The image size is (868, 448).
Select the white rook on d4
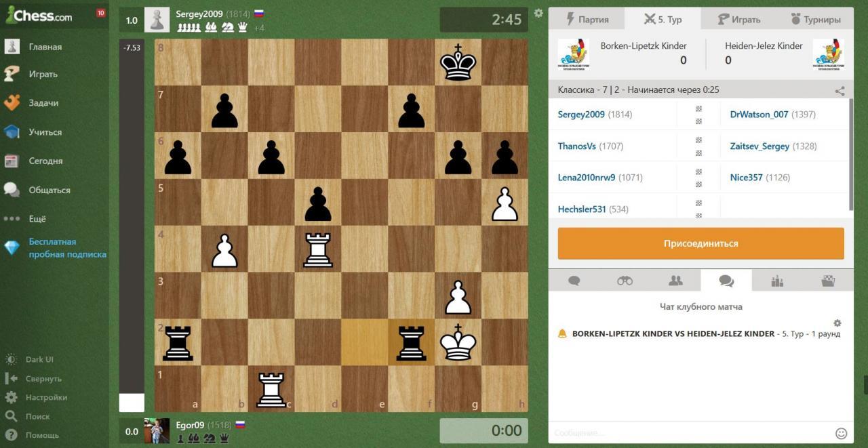(318, 249)
